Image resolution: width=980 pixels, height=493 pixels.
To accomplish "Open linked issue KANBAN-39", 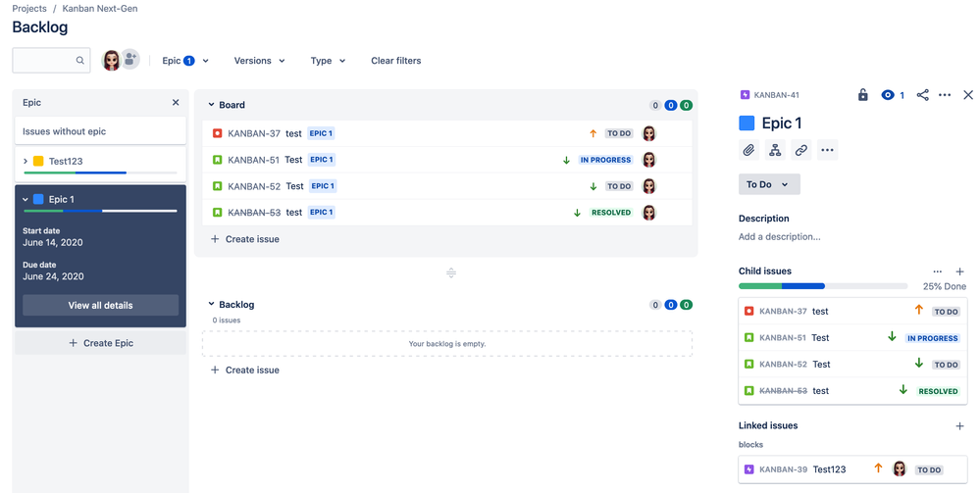I will click(x=852, y=469).
